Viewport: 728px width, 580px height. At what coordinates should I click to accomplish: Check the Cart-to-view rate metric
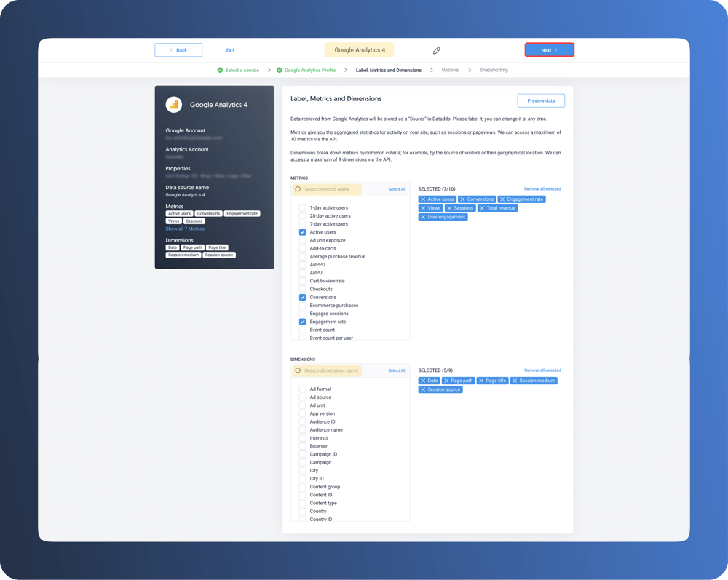[x=302, y=281]
